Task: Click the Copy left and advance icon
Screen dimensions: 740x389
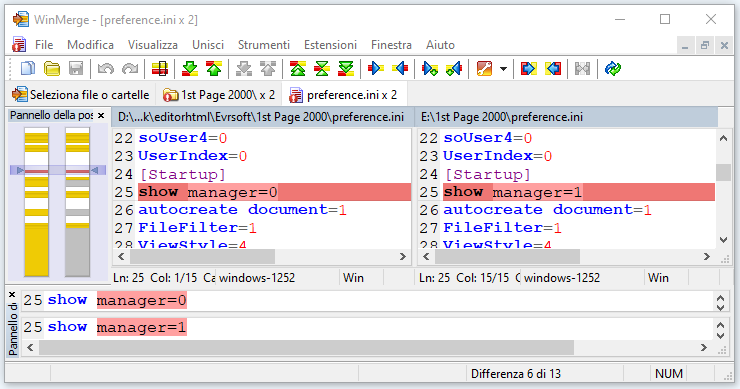Action: (x=454, y=69)
